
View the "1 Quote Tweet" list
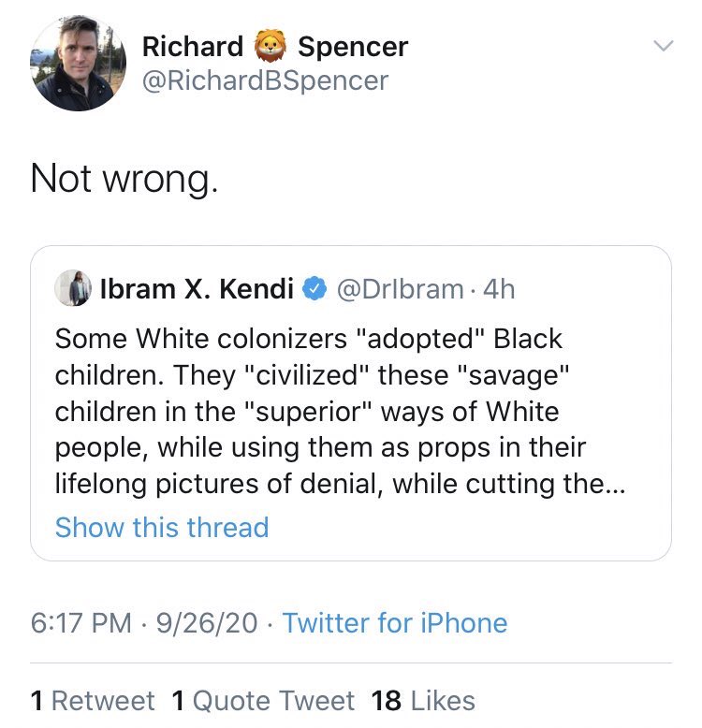tap(263, 700)
